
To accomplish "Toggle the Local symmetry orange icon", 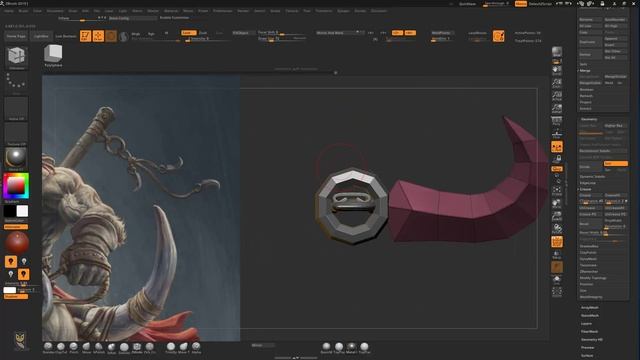I will (x=557, y=147).
